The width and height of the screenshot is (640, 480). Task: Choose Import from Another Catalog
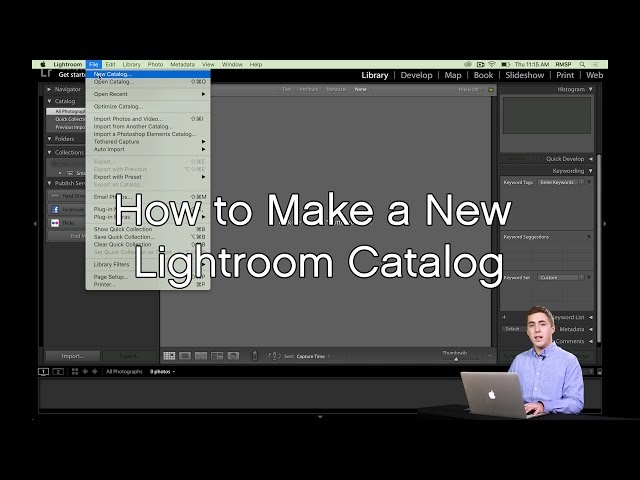tap(148, 127)
